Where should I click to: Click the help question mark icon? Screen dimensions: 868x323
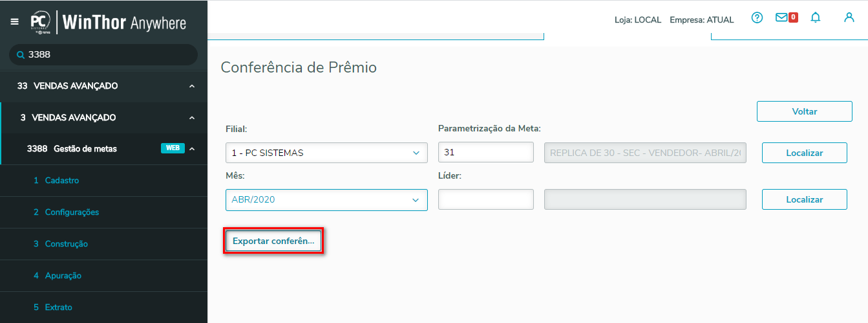[757, 18]
